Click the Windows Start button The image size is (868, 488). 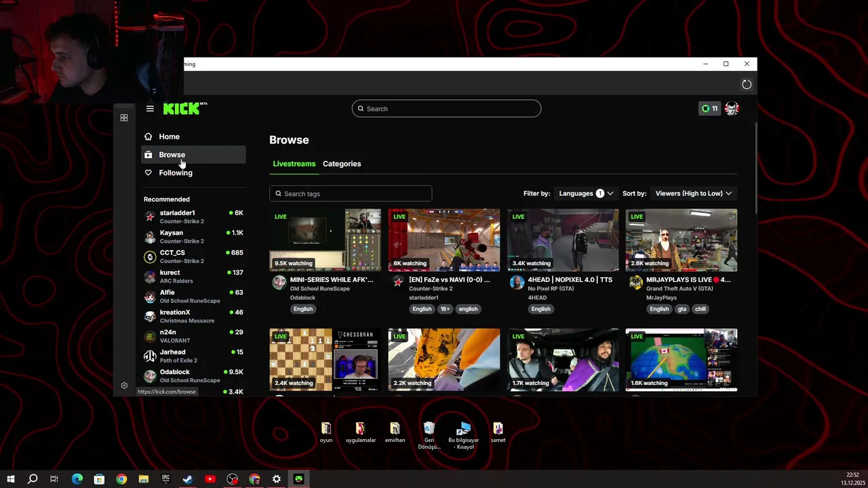click(x=10, y=479)
